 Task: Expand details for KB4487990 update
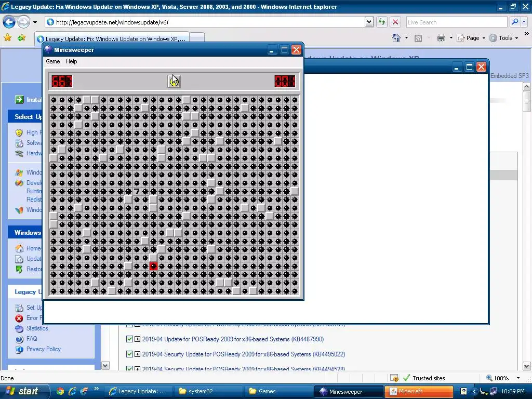point(137,339)
